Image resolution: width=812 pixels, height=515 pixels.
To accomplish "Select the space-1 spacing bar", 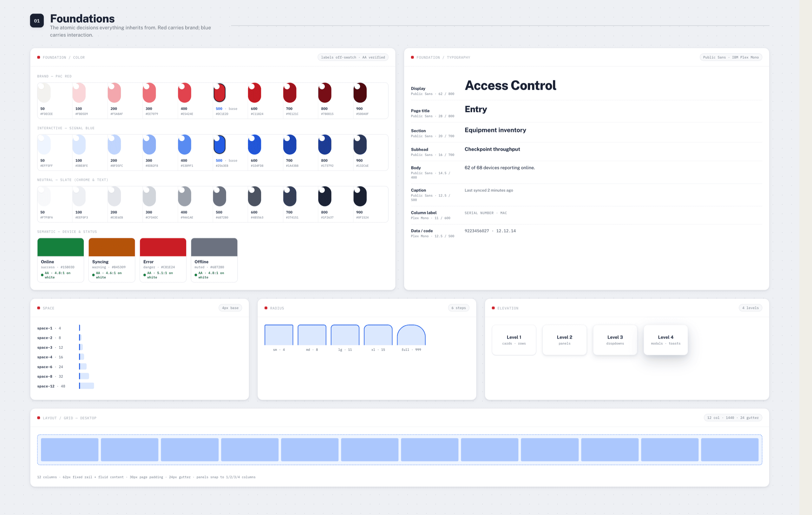I will 80,328.
